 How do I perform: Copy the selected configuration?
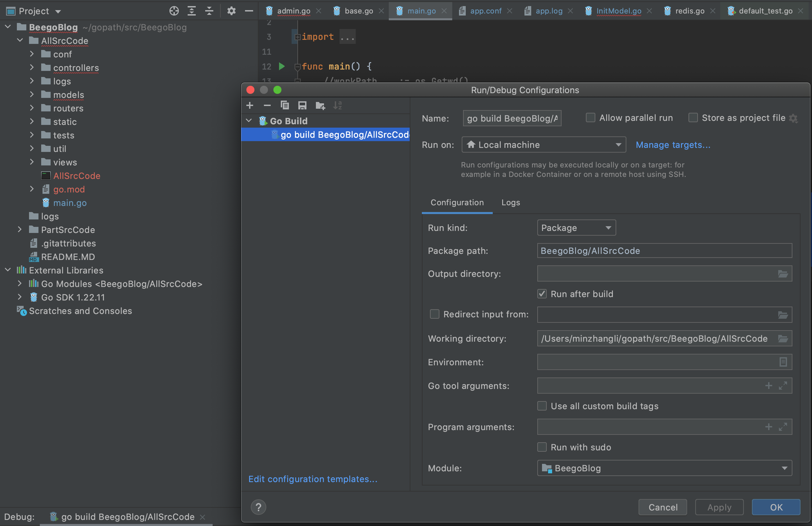tap(285, 105)
